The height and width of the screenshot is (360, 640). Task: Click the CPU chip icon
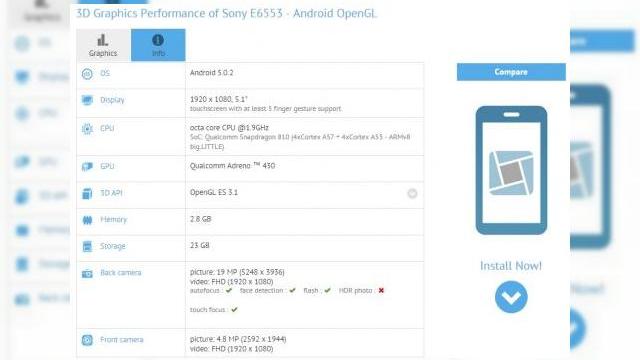87,129
